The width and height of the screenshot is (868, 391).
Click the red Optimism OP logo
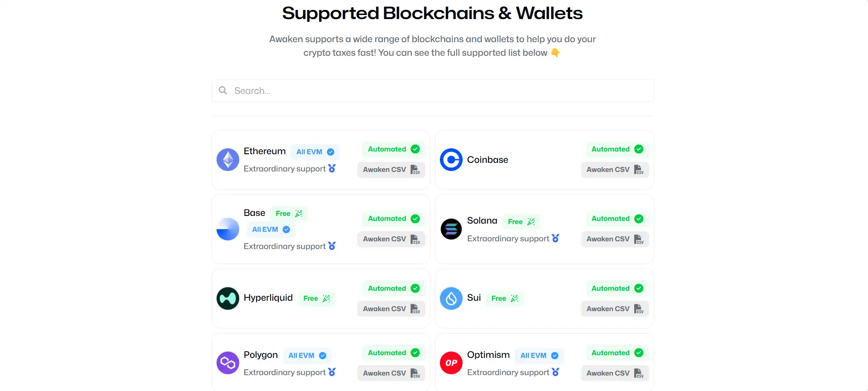pyautogui.click(x=451, y=363)
